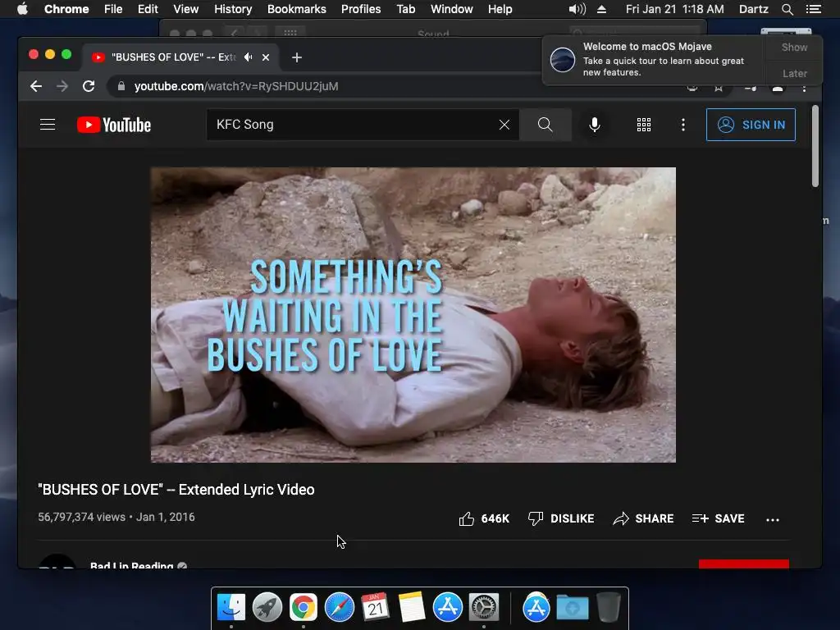Open the Downloads folder in Dock
Viewport: 840px width, 630px height.
(x=572, y=608)
